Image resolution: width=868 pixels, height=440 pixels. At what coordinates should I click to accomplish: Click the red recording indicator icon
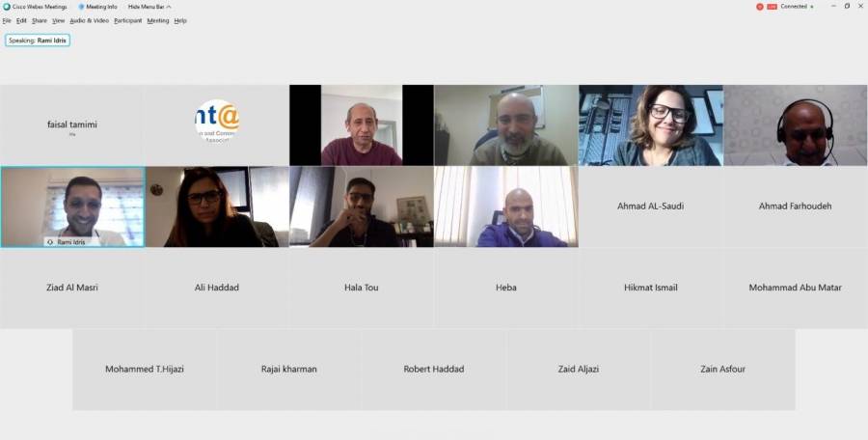click(760, 7)
